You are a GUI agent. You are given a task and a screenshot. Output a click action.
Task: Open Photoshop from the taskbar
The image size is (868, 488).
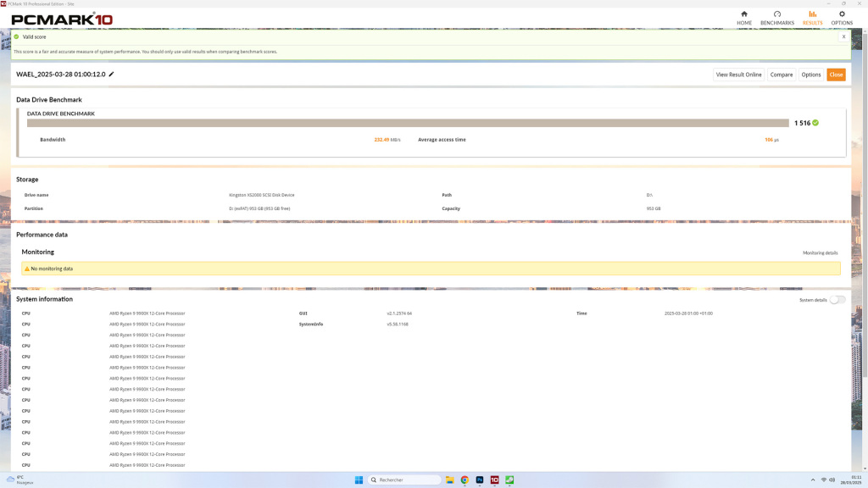click(480, 480)
